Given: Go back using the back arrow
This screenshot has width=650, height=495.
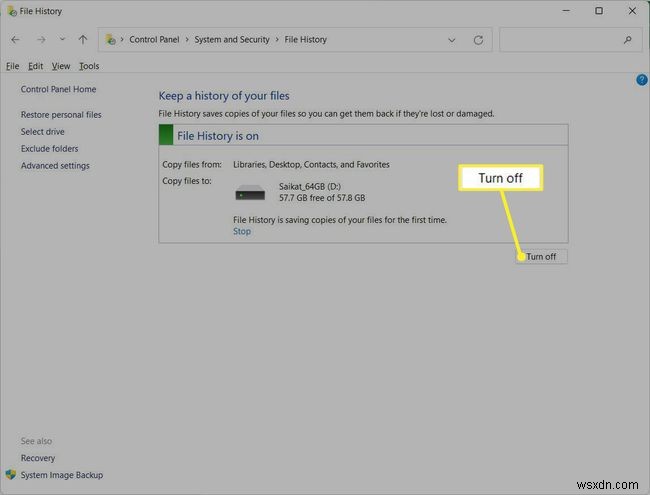Looking at the screenshot, I should coord(15,40).
